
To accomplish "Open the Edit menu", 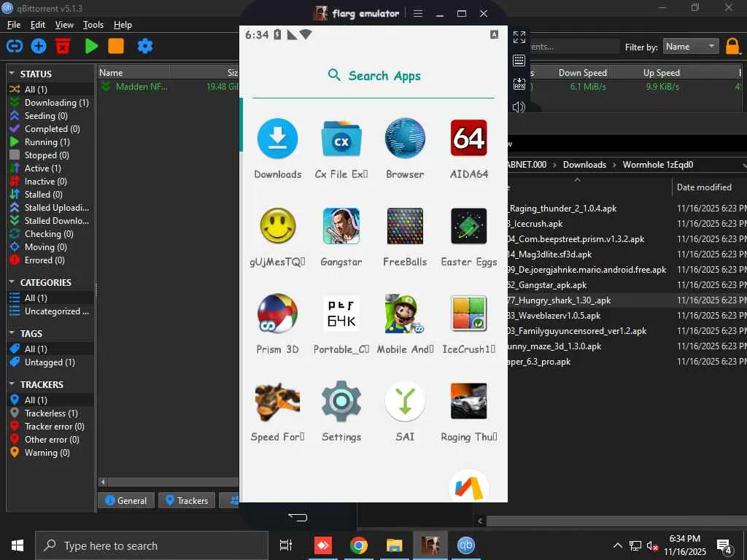I will pos(38,25).
